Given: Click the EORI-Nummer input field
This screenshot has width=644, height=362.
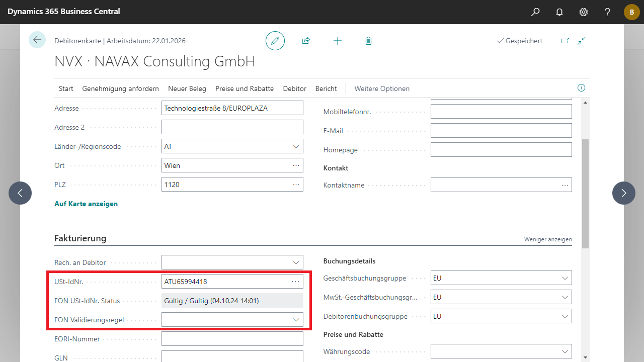Looking at the screenshot, I should (x=232, y=339).
